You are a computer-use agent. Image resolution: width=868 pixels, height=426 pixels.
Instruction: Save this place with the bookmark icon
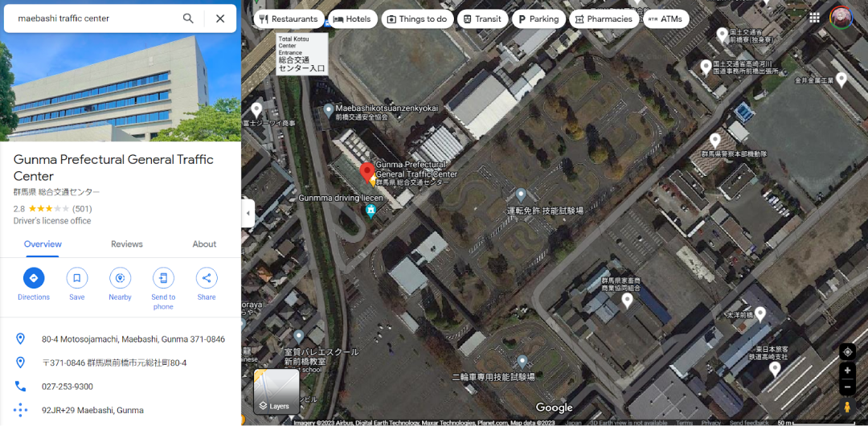(77, 278)
